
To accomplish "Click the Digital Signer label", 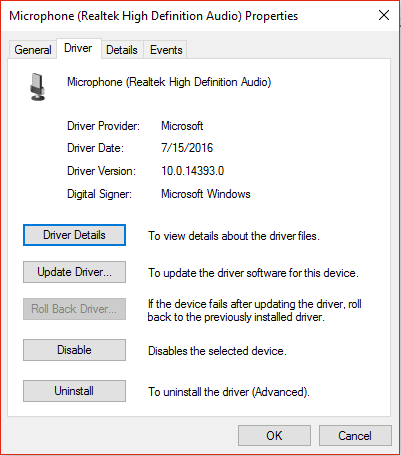I will point(100,194).
